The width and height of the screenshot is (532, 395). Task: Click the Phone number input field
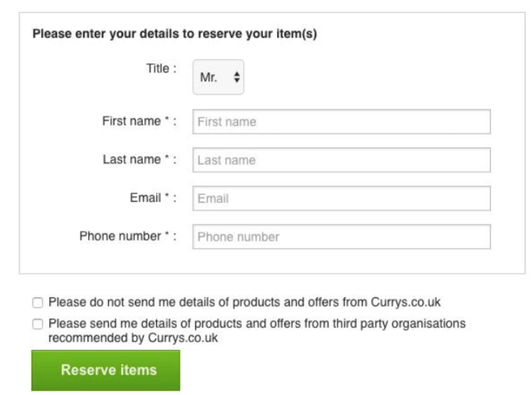point(341,237)
